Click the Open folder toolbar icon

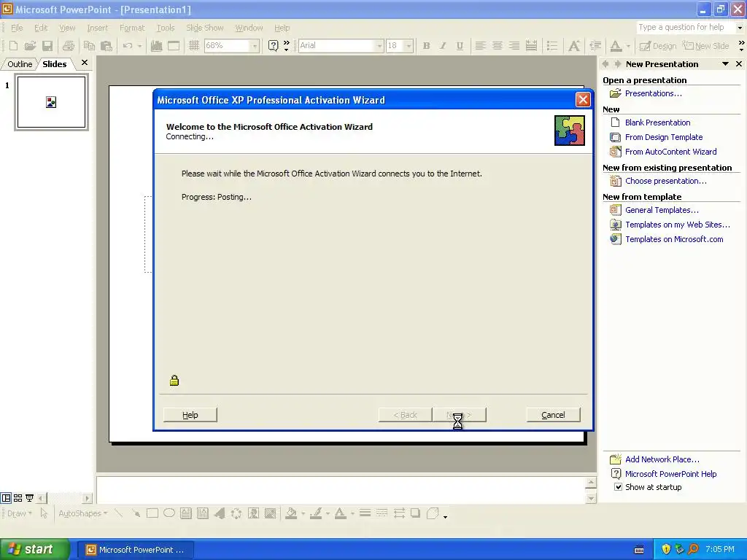click(30, 46)
